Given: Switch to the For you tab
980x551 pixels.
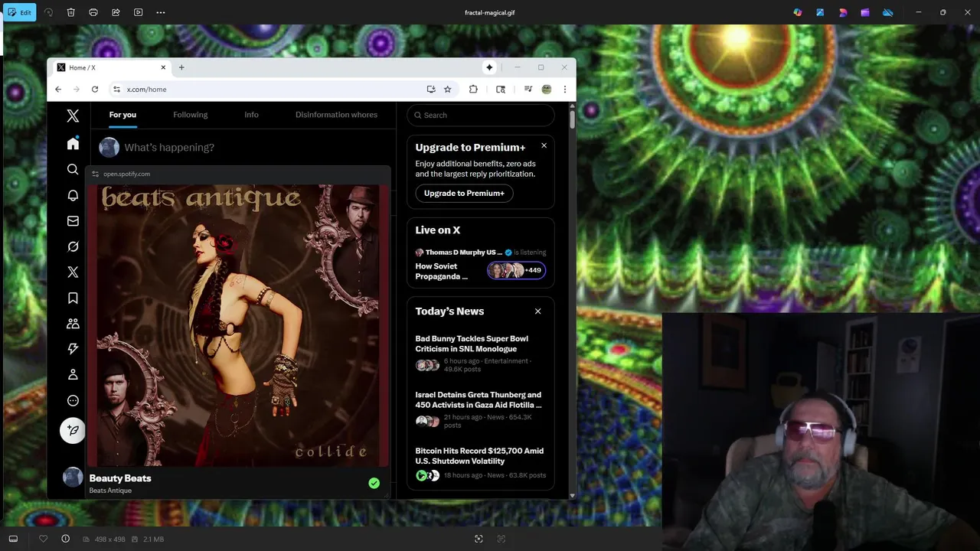Looking at the screenshot, I should point(122,115).
